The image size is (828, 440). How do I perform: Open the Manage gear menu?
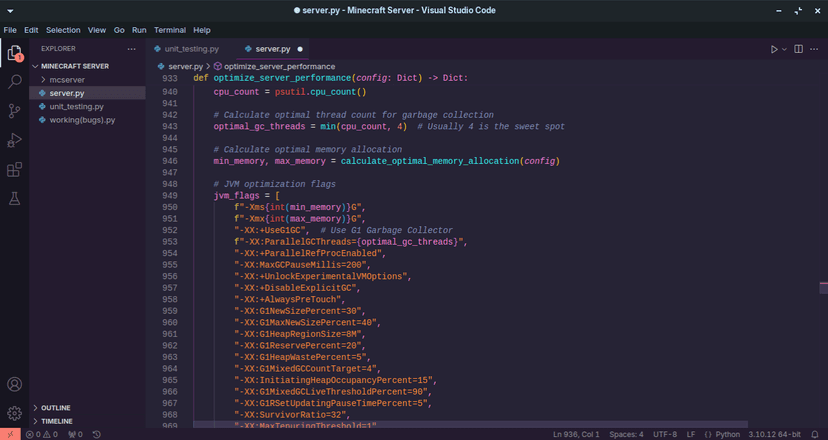[x=15, y=412]
